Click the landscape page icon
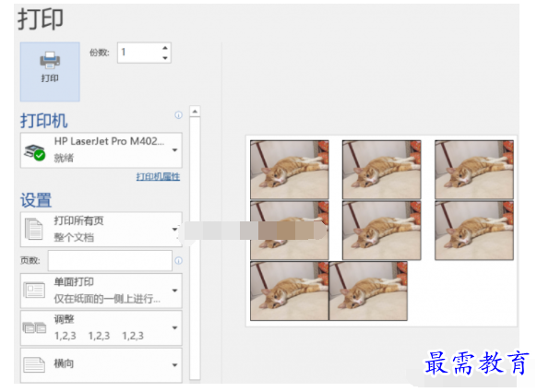Screen dimensions: 537x392 34,364
